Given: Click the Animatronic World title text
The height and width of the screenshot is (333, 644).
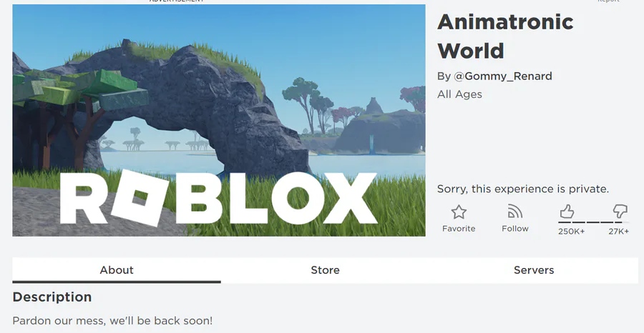Looking at the screenshot, I should click(x=505, y=36).
